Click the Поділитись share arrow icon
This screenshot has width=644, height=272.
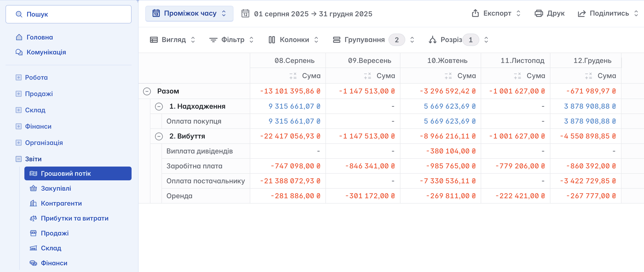tap(581, 14)
